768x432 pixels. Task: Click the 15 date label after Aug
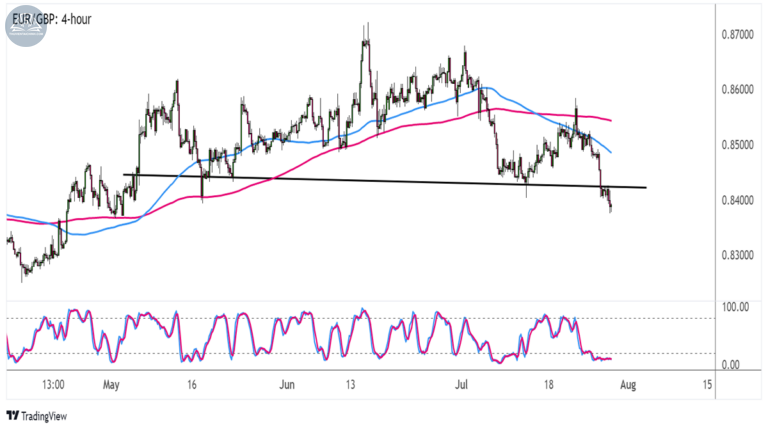coord(707,384)
